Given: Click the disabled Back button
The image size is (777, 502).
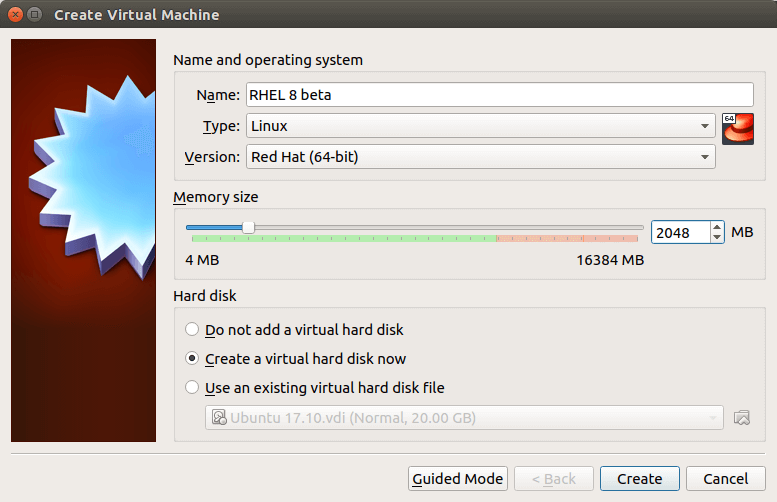Looking at the screenshot, I should pyautogui.click(x=553, y=478).
